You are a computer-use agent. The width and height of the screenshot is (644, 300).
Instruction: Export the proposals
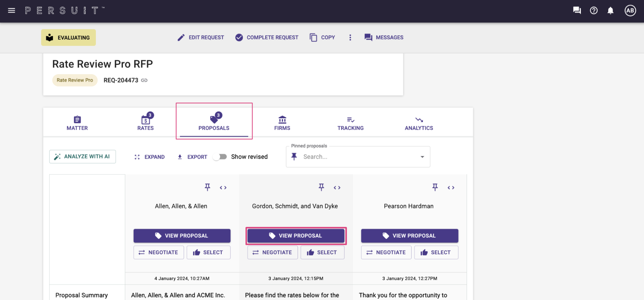pyautogui.click(x=192, y=157)
